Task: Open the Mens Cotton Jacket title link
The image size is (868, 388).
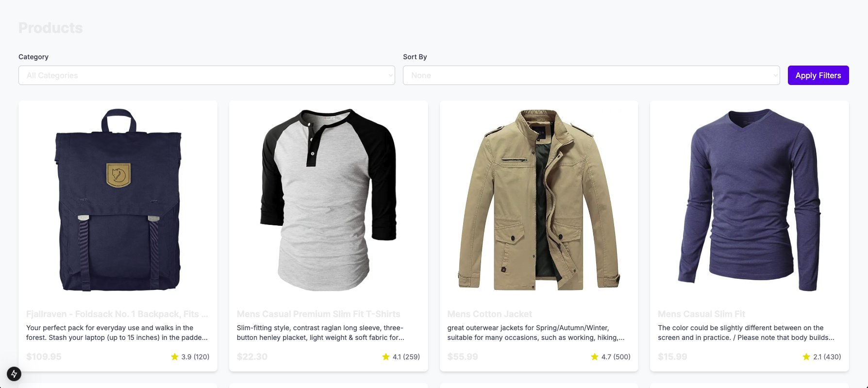Action: (489, 314)
